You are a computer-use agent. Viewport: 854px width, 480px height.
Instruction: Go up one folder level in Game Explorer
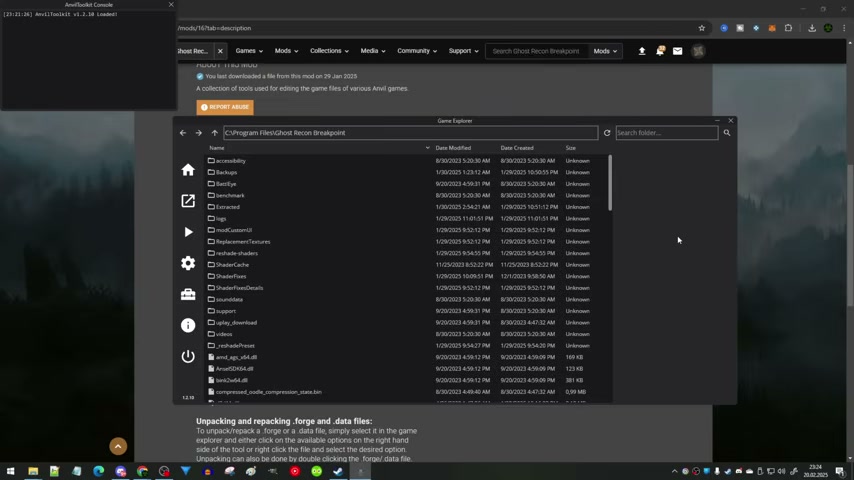click(x=215, y=133)
